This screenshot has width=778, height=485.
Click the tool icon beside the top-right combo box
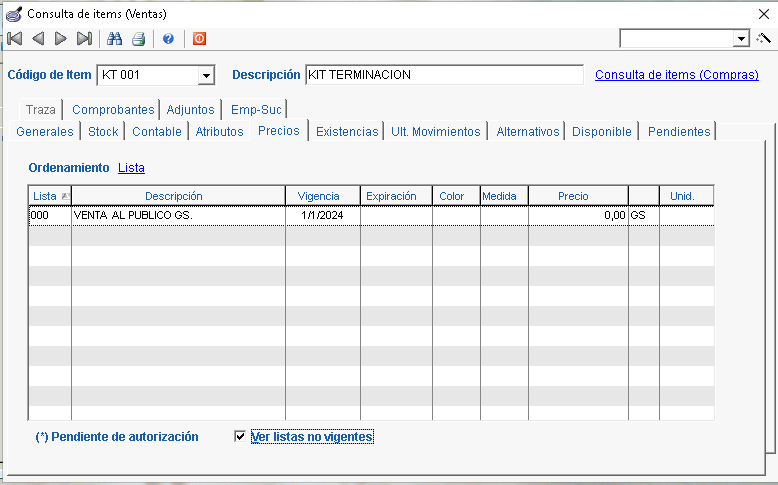point(764,39)
